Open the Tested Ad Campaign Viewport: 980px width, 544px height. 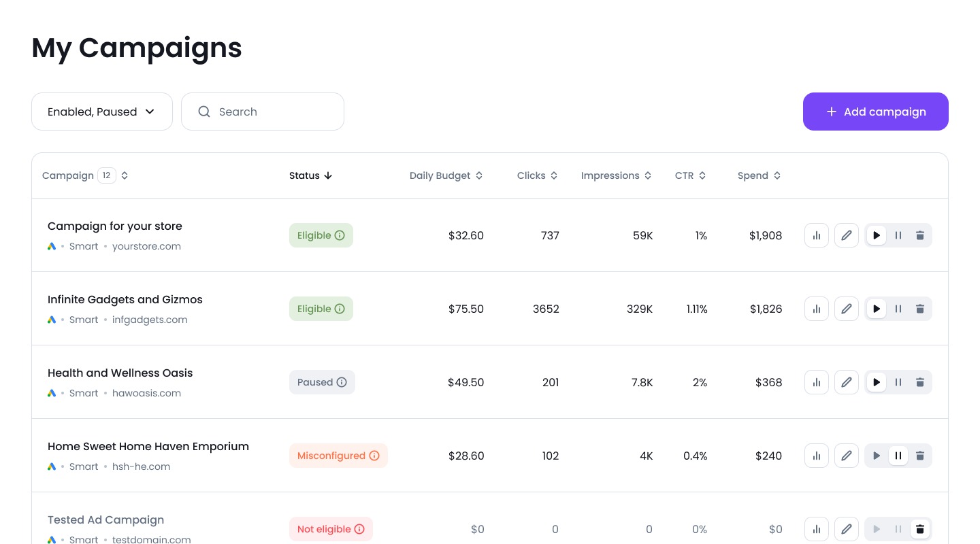(105, 520)
